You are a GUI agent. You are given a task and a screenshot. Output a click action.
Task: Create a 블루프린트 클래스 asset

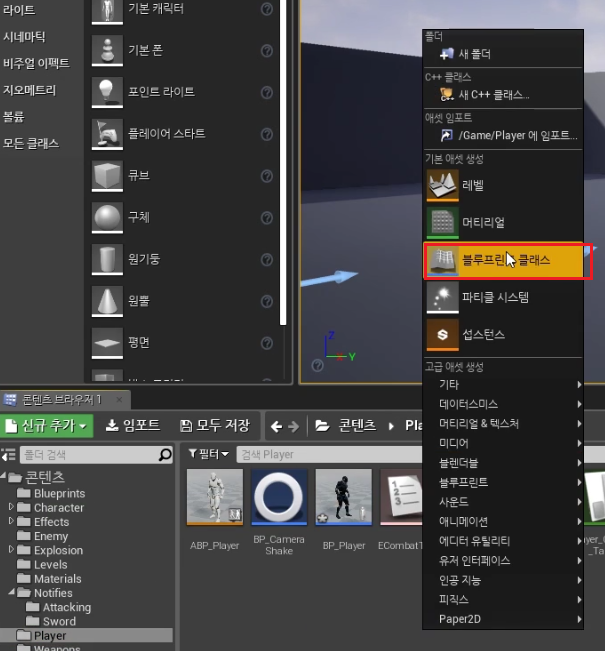coord(503,260)
